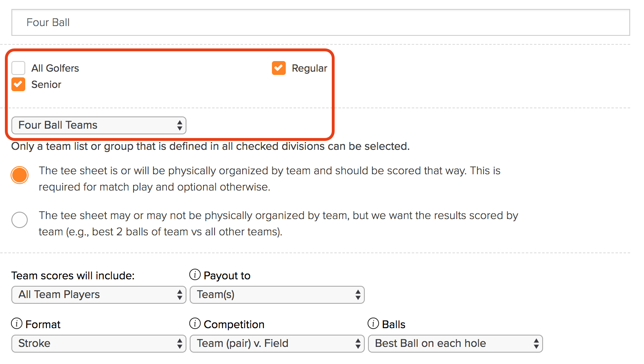Click the Regular label text
This screenshot has width=644, height=364.
click(309, 68)
